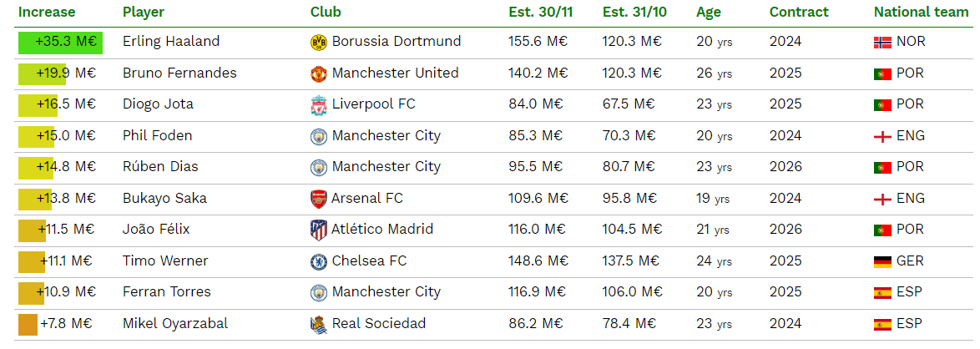
Task: Click the green +35.3 M€ increase bar
Action: coord(61,43)
